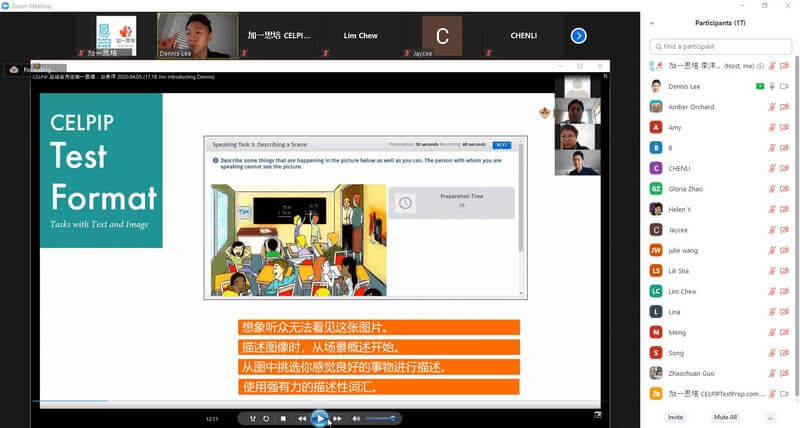Image resolution: width=800 pixels, height=428 pixels.
Task: Type in Find a participant search box
Action: tap(718, 46)
